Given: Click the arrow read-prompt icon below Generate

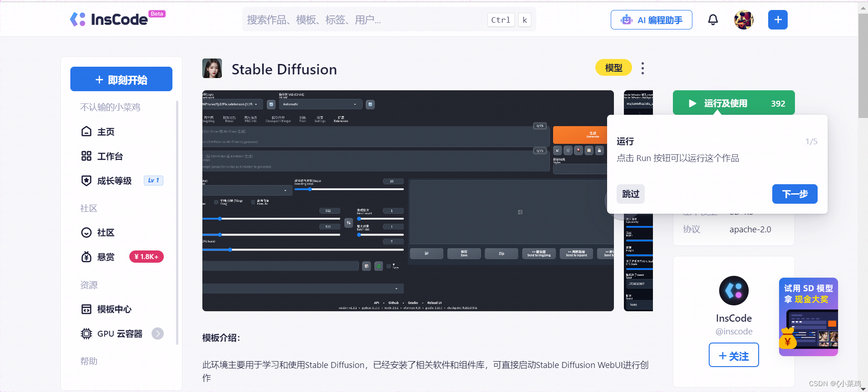Looking at the screenshot, I should click(557, 150).
